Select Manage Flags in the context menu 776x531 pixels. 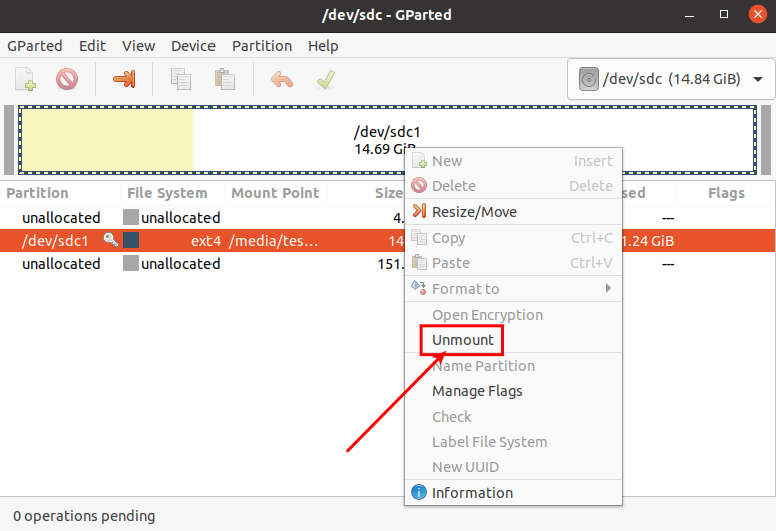513,391
